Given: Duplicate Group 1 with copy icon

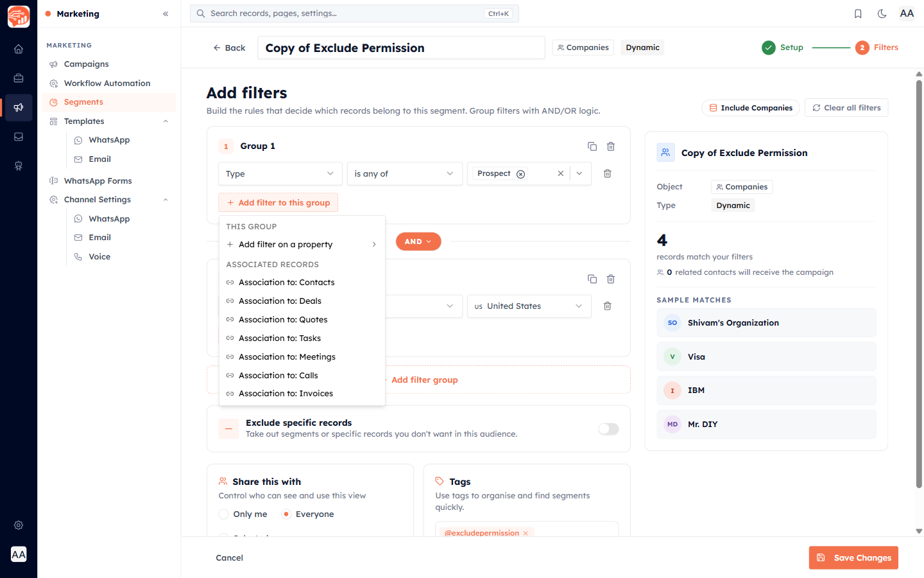Looking at the screenshot, I should (x=592, y=146).
